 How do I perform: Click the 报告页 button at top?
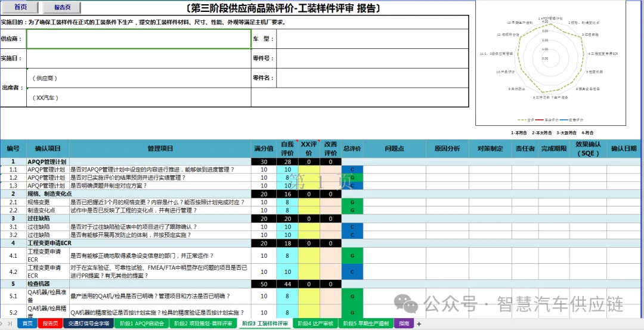62,7
